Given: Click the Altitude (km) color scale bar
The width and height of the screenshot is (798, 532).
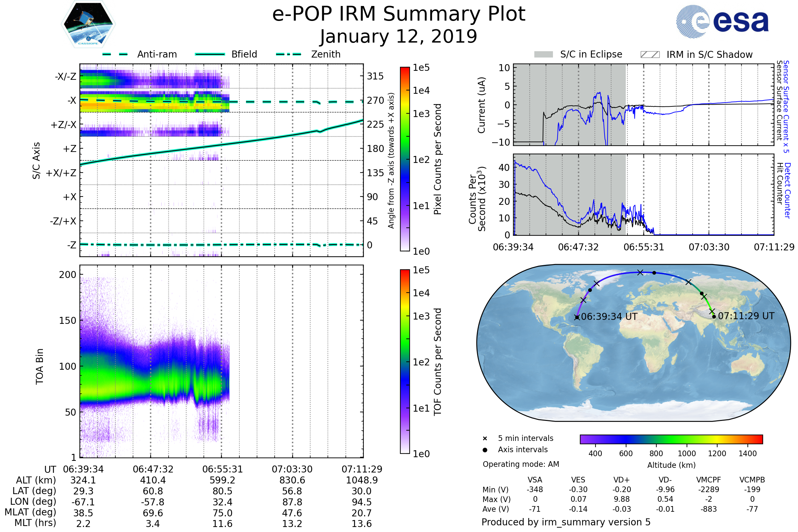Looking at the screenshot, I should 671,439.
